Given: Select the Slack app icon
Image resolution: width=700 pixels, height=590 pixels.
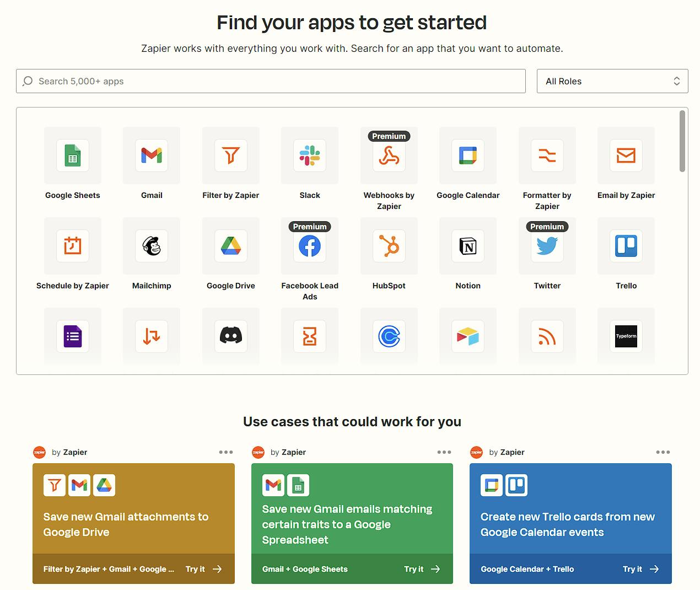Looking at the screenshot, I should [310, 155].
